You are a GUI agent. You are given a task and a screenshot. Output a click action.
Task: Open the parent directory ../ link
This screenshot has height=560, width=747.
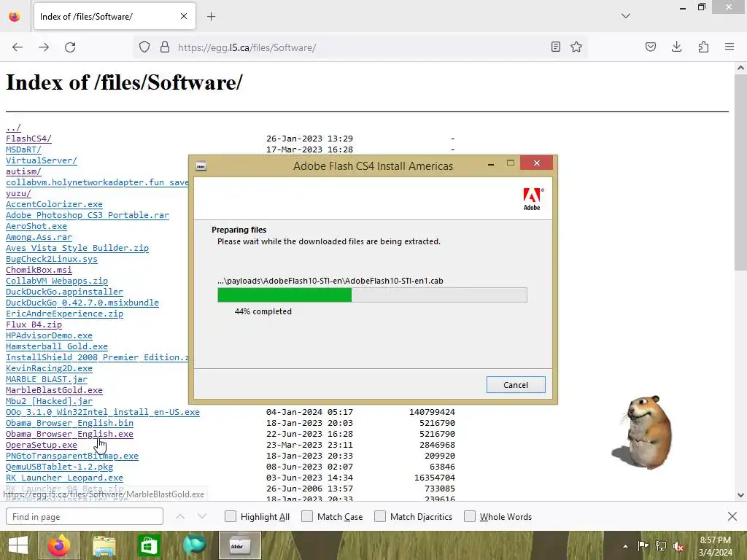pyautogui.click(x=13, y=128)
